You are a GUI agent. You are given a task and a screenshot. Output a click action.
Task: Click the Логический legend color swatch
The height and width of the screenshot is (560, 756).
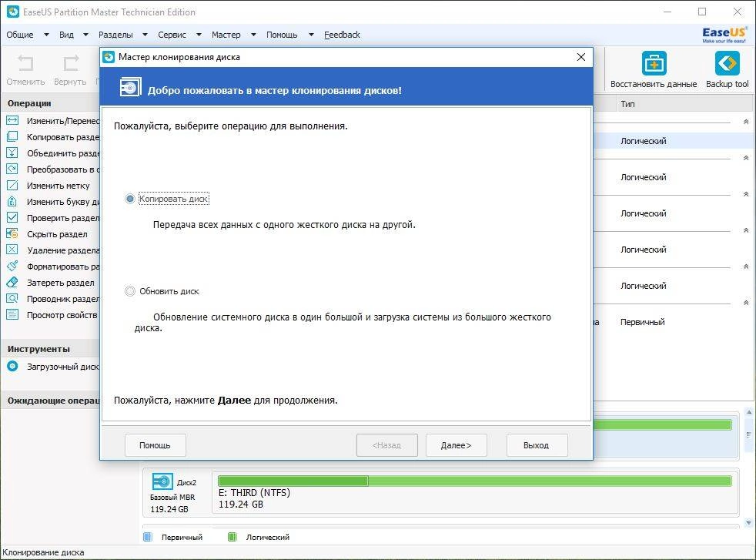tap(232, 537)
